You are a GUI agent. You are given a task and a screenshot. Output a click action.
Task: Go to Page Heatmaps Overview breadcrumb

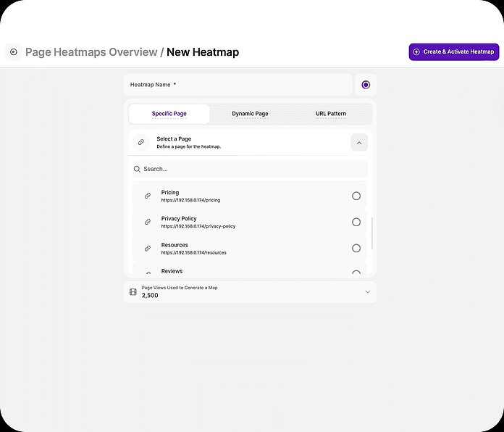pos(91,52)
